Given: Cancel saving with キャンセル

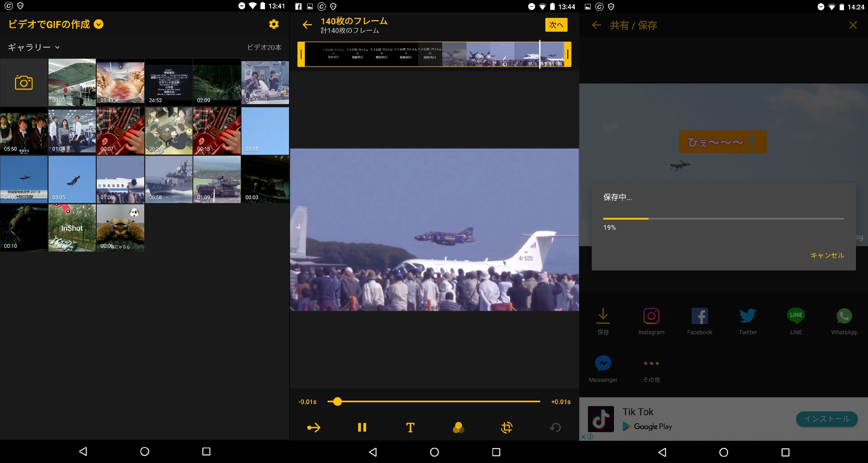Looking at the screenshot, I should point(827,255).
